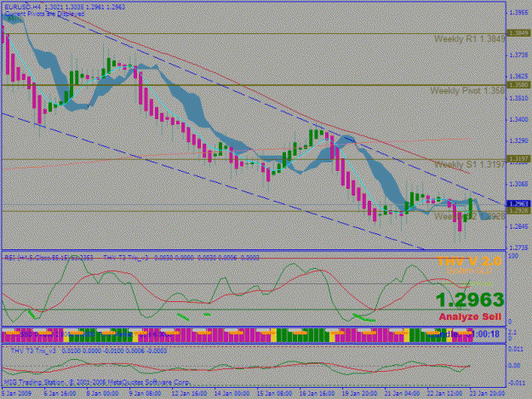Click the 'Weekly R1 1.3849' pivot label
Screen dimensions: 532x399
pyautogui.click(x=470, y=39)
